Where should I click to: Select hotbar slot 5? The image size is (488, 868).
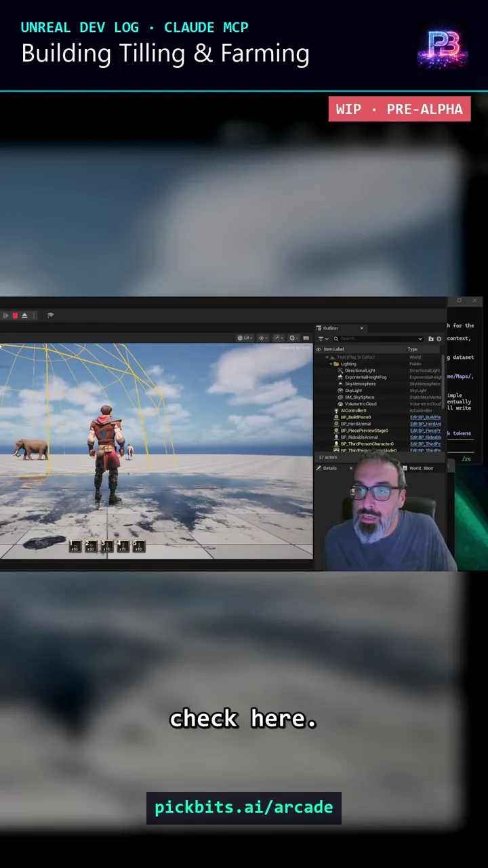(138, 546)
